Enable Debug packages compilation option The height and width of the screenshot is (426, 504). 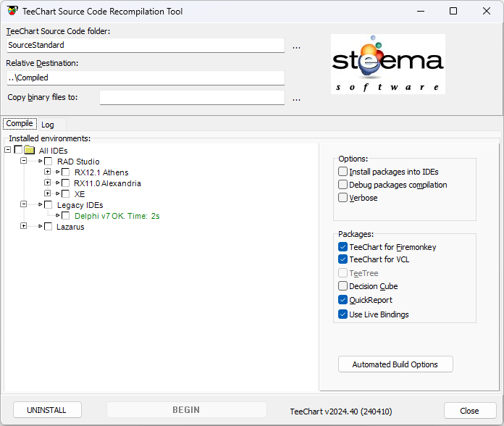(343, 185)
